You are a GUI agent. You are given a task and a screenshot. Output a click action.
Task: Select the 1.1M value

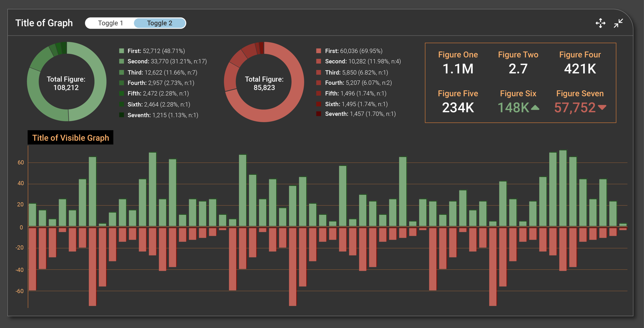[458, 69]
